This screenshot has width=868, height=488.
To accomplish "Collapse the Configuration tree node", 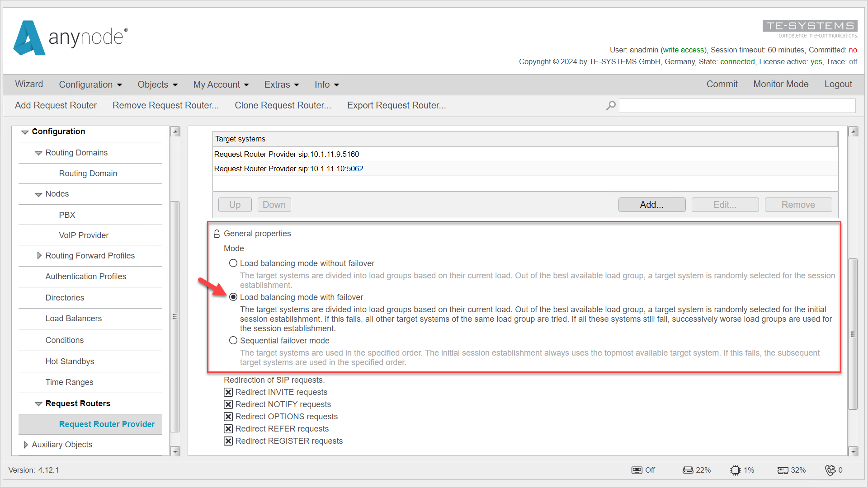I will coord(25,132).
